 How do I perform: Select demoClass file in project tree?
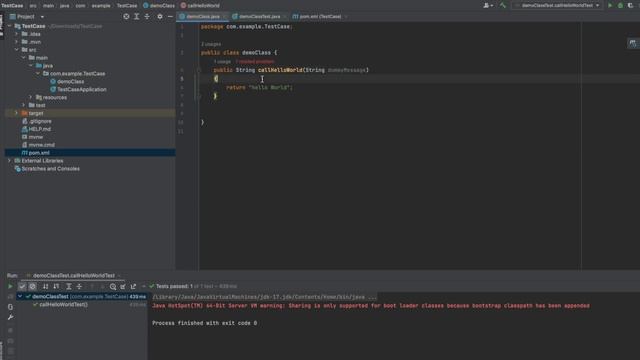pyautogui.click(x=70, y=81)
